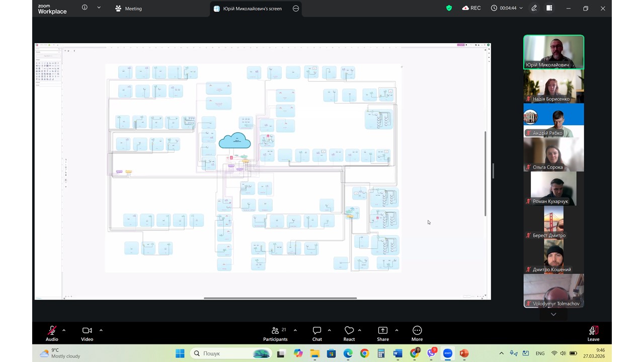Open the More options menu
The width and height of the screenshot is (644, 362).
[417, 333]
